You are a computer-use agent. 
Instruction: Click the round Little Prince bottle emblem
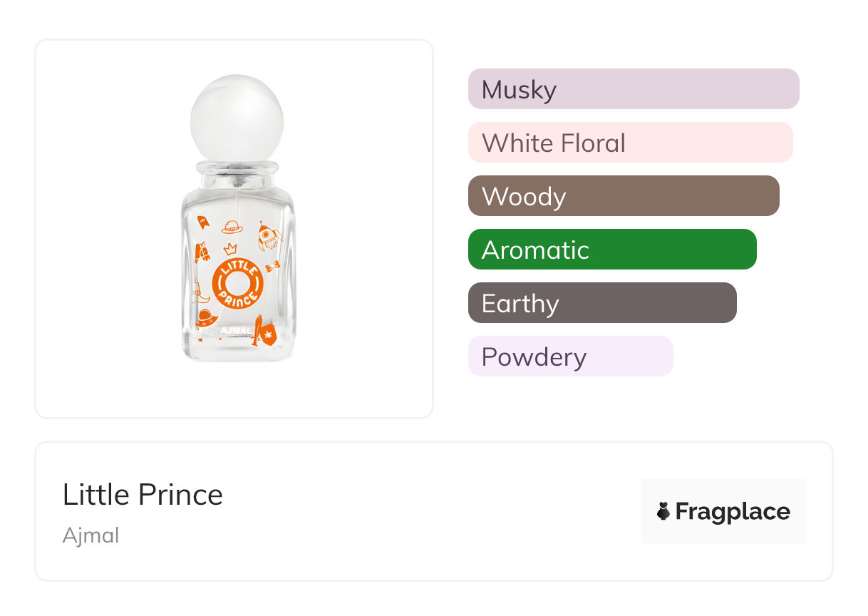(x=237, y=284)
